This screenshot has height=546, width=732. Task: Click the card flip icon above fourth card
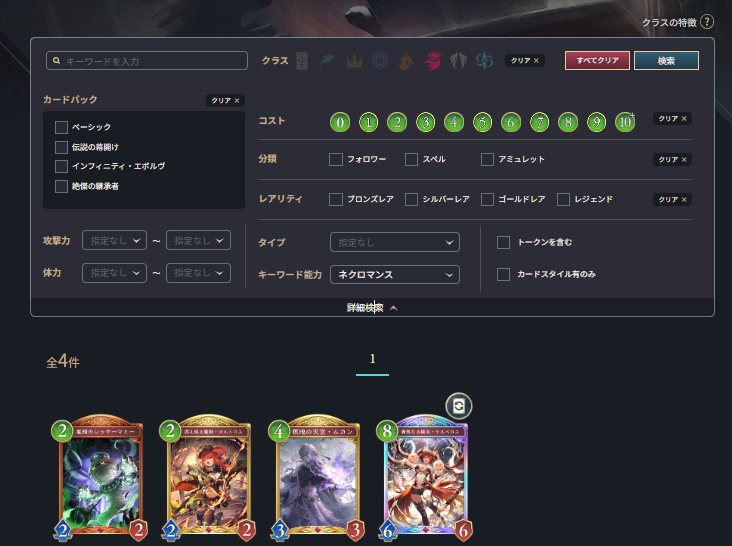click(x=458, y=406)
